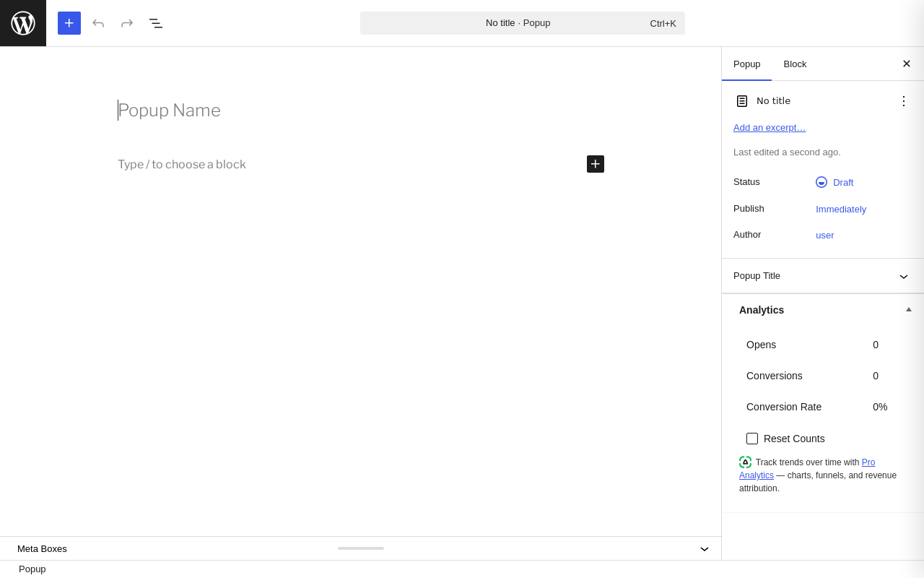Open the document overview list view
This screenshot has height=578, width=924.
pos(156,23)
